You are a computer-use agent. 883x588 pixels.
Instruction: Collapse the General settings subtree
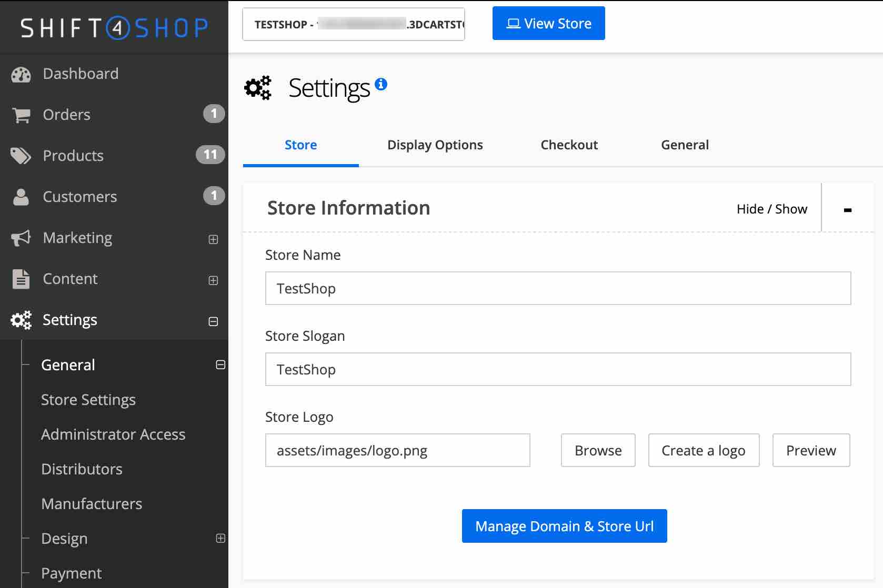(220, 364)
